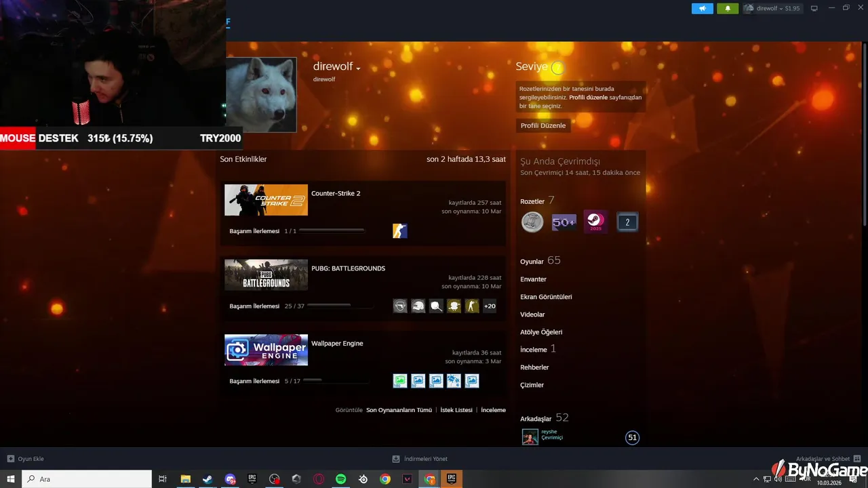
Task: Open Spotify from the taskbar
Action: (341, 479)
